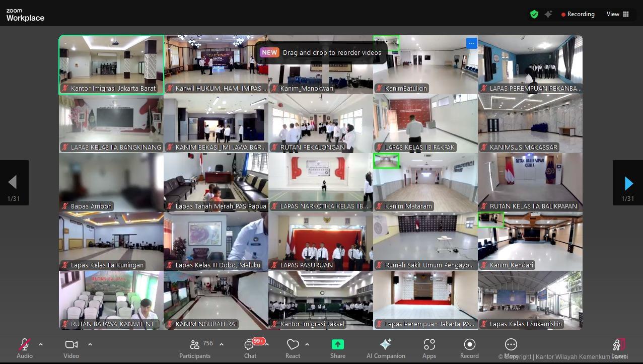Open the Chat panel
This screenshot has height=364, width=643.
tap(250, 348)
